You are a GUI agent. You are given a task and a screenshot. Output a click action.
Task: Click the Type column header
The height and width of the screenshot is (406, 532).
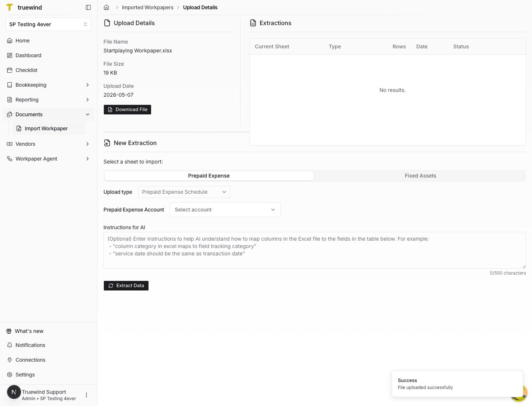335,47
